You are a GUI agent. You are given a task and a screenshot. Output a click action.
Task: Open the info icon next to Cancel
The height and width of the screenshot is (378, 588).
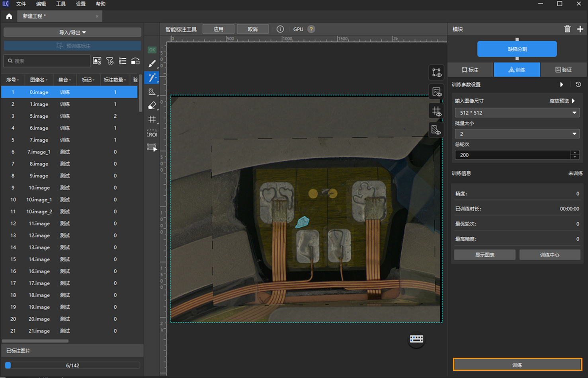coord(280,29)
